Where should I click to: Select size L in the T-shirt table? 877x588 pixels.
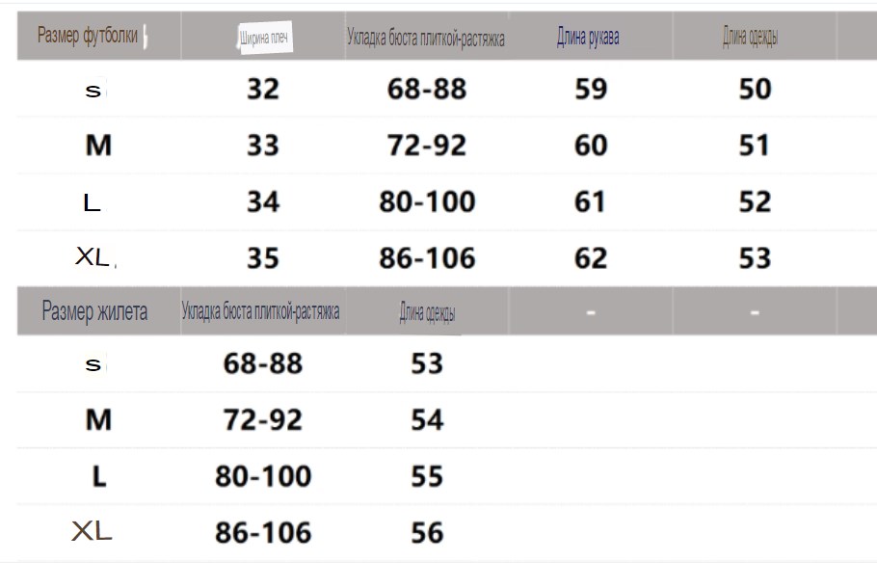pyautogui.click(x=93, y=202)
